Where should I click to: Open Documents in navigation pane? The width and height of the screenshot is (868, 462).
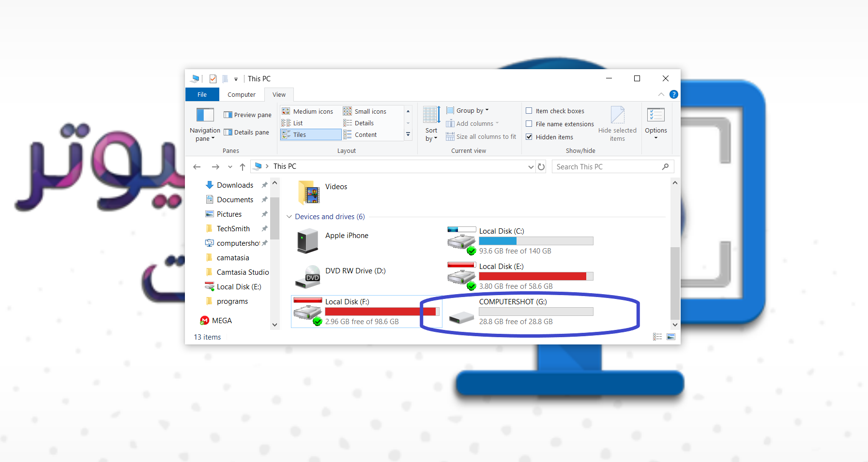point(235,199)
